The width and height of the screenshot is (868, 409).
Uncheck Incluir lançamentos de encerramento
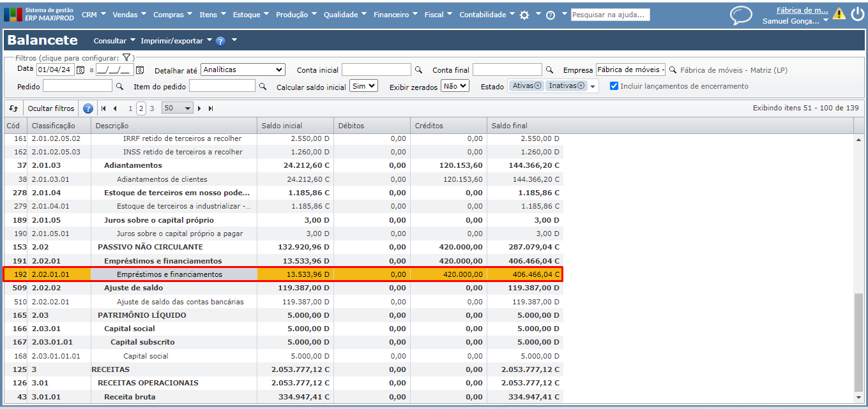click(614, 86)
